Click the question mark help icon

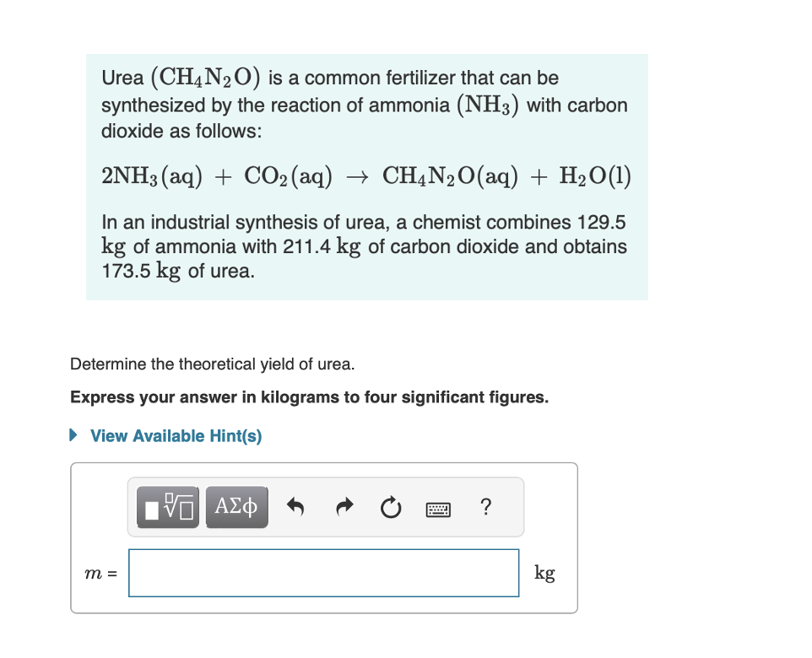pyautogui.click(x=485, y=507)
